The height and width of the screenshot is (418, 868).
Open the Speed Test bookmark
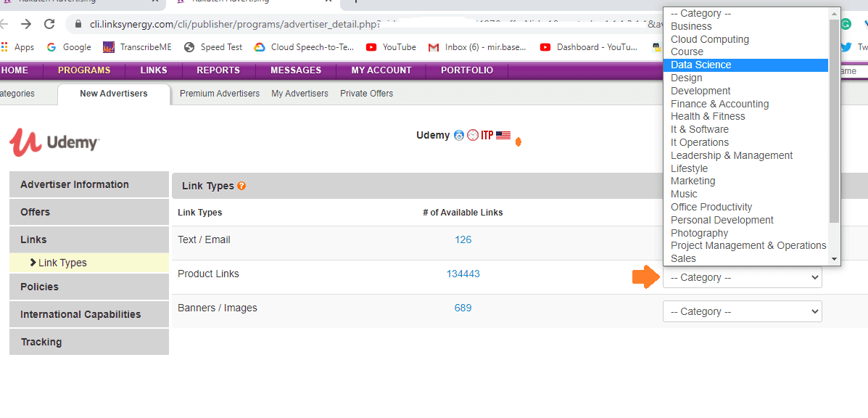pos(213,47)
